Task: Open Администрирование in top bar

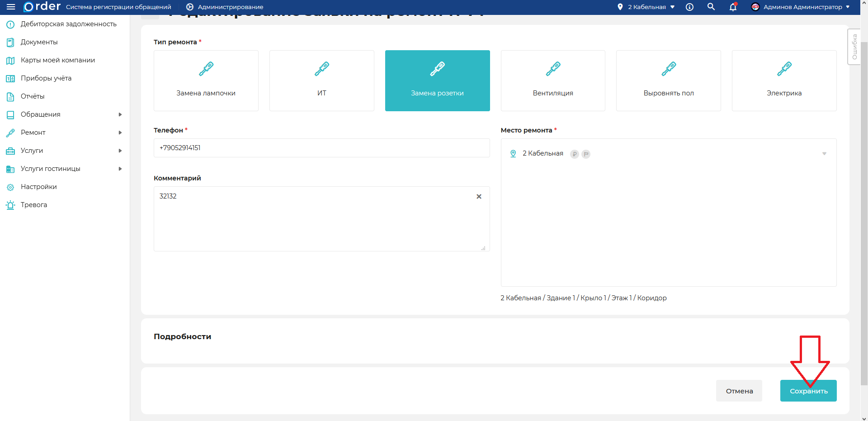Action: 225,7
